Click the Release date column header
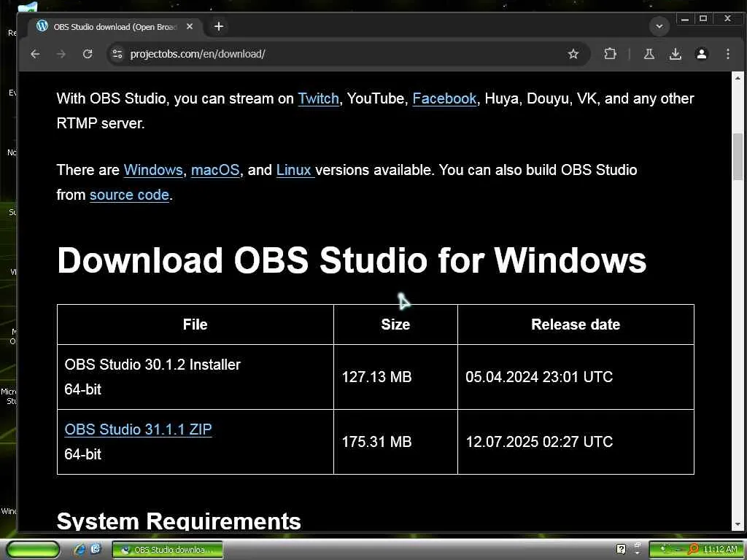 coord(576,324)
